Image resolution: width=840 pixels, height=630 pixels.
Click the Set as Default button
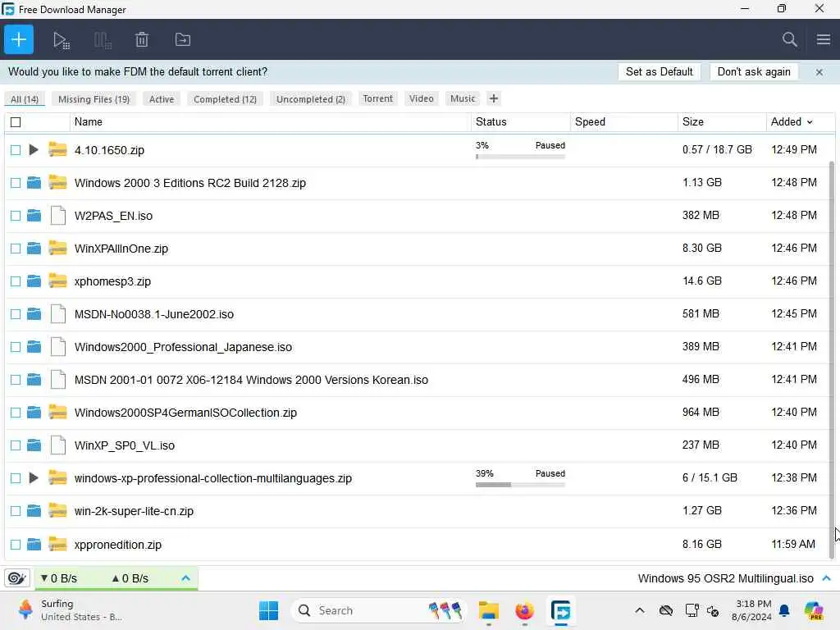pos(659,72)
